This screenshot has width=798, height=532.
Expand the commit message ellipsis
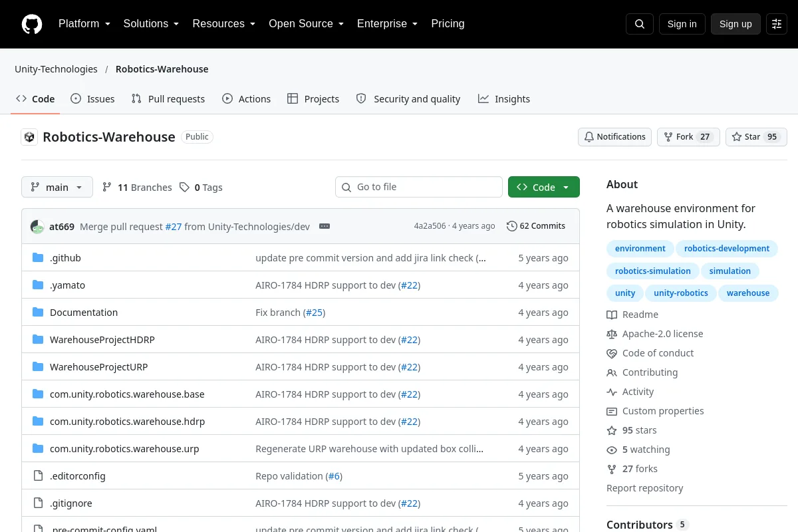tap(325, 226)
